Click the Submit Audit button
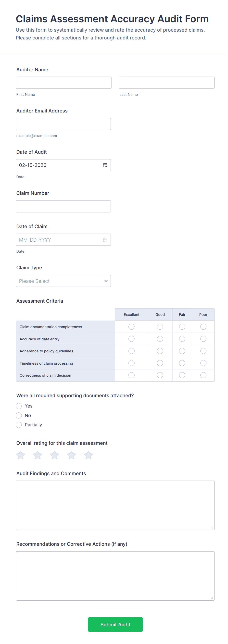 [115, 624]
